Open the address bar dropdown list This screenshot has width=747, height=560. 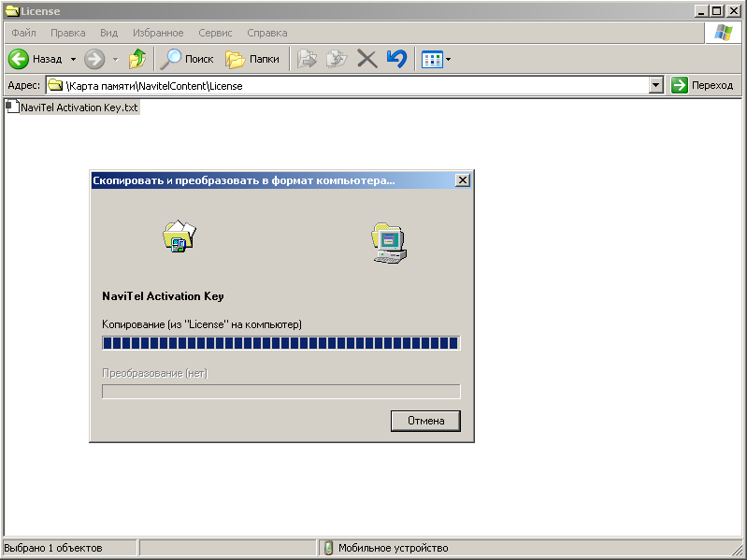pyautogui.click(x=656, y=85)
